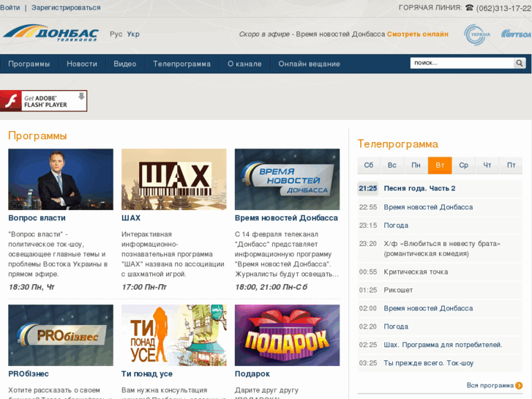Viewport: 532px width, 399px height.
Task: Focus the поиск search field
Action: pos(462,63)
